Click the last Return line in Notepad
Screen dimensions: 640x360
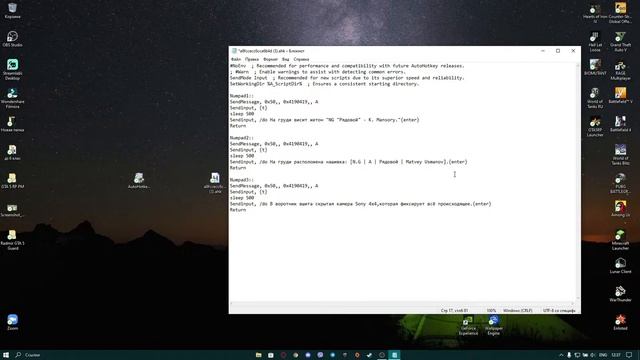[x=238, y=210]
